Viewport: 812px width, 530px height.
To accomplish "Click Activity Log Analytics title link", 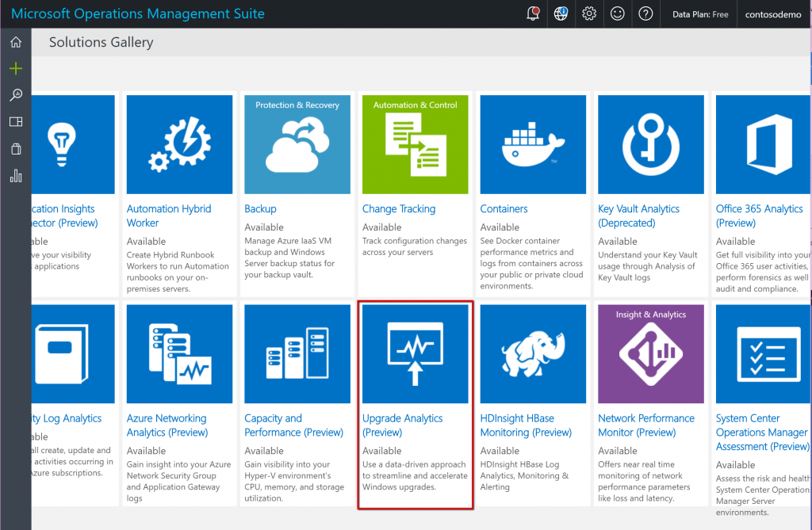I will tap(67, 418).
